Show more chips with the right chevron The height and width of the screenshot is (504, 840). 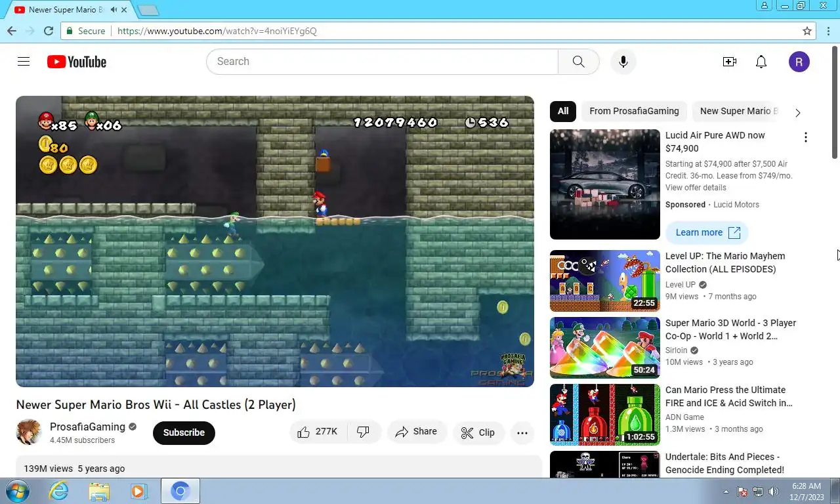click(x=798, y=113)
